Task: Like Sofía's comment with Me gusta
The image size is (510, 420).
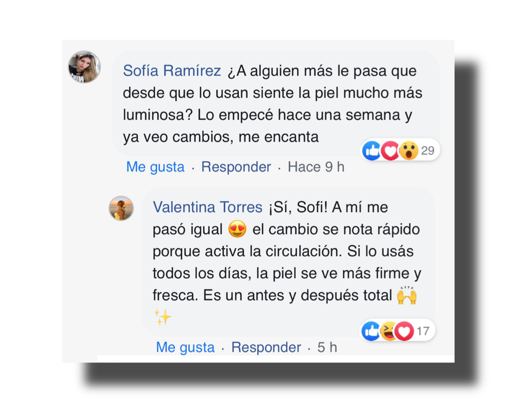Action: (155, 167)
